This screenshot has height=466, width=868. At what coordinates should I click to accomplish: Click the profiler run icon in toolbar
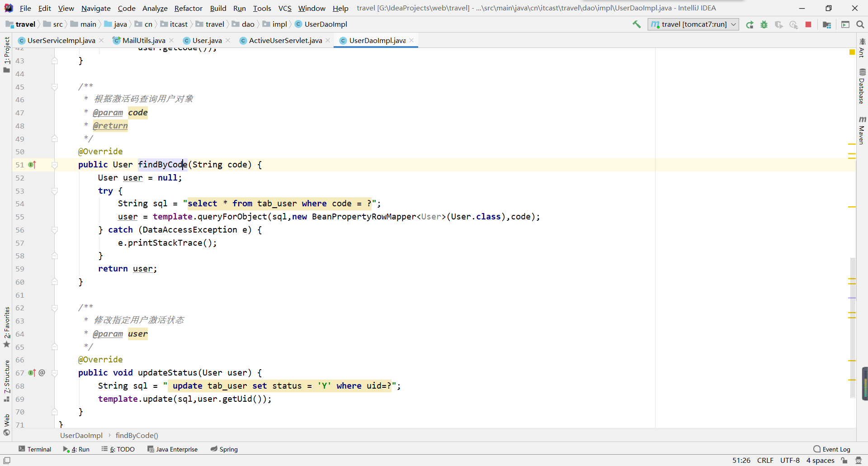click(793, 24)
